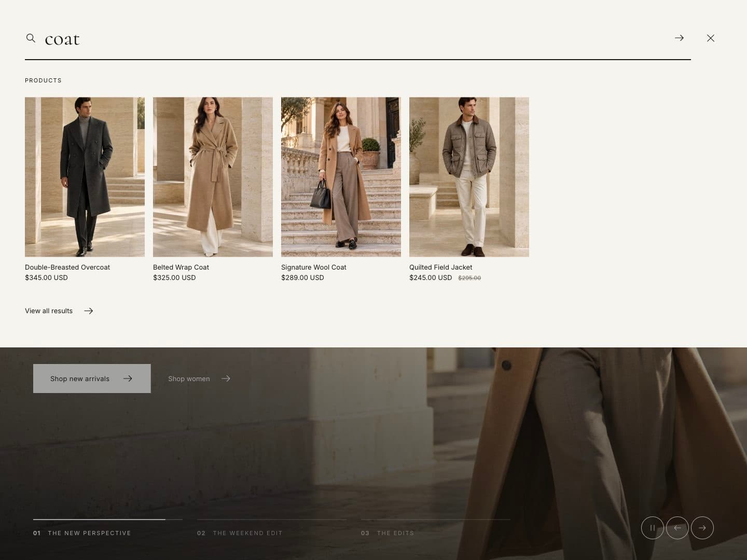Select slide 03 The Edits
Viewport: 747px width, 560px height.
click(436, 528)
